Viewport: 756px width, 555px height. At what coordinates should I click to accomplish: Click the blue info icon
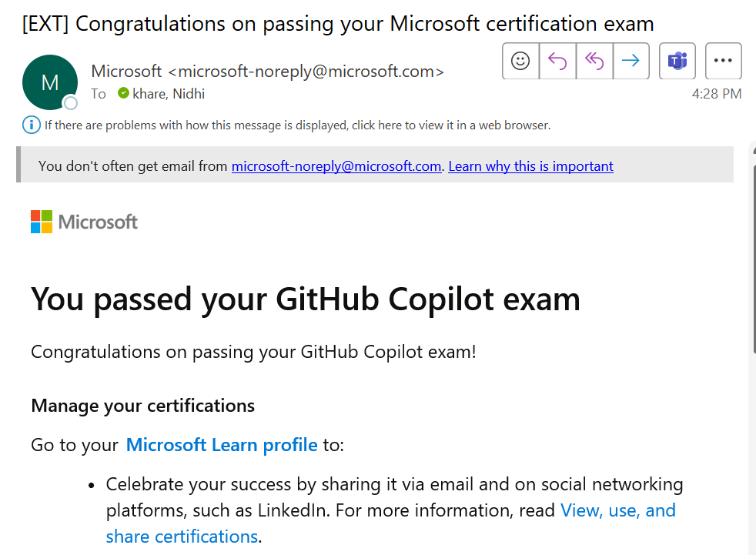(31, 125)
